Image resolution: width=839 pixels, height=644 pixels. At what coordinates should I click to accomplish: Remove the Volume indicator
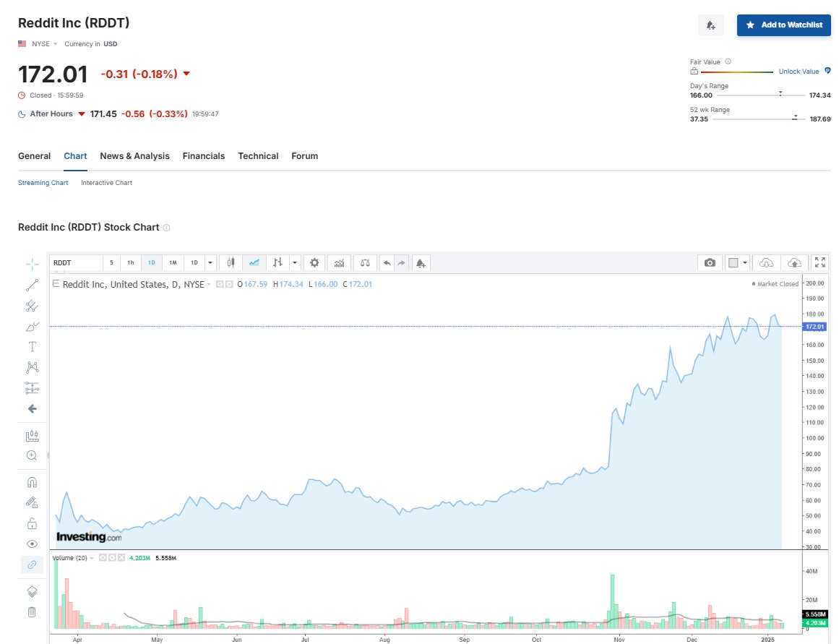(121, 558)
